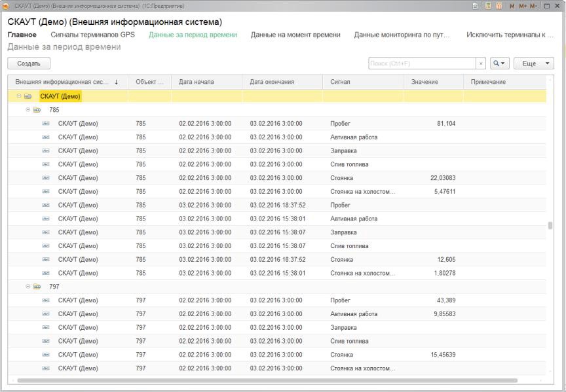The height and width of the screenshot is (392, 566).
Task: Click the Создать button
Action: 29,63
